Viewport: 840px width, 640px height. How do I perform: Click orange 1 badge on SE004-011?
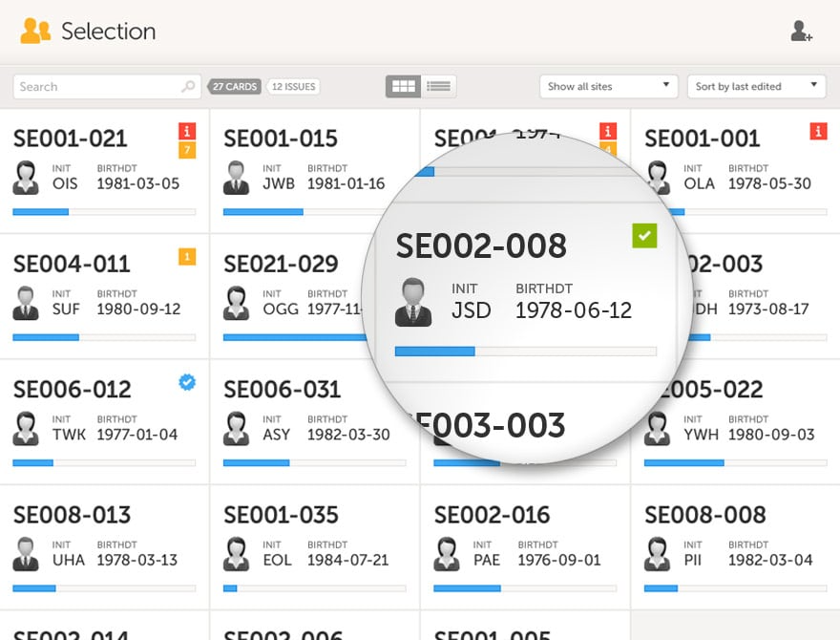point(187,257)
